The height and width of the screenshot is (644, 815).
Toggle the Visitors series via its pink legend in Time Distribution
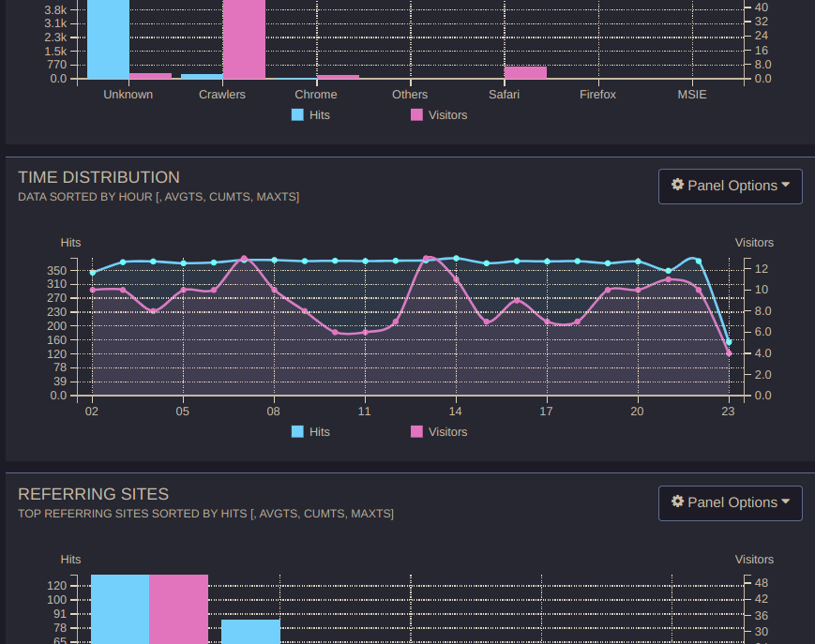pos(415,431)
